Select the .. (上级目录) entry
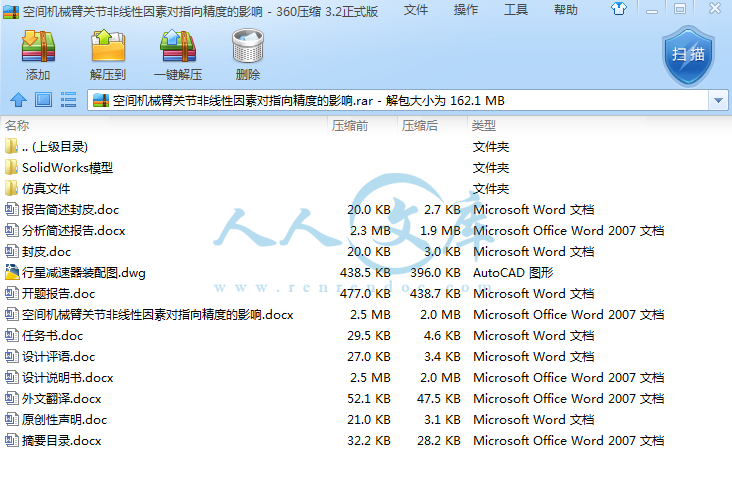Image resolution: width=732 pixels, height=488 pixels. (x=55, y=147)
